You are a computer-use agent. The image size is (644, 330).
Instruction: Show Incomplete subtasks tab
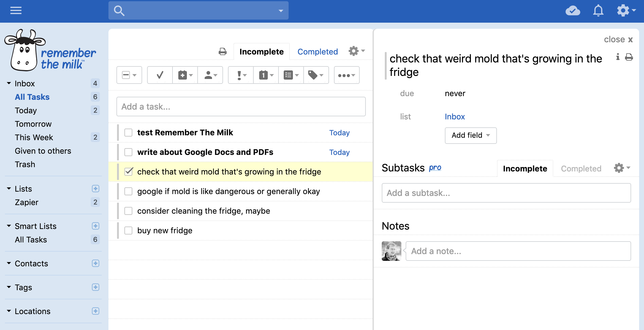click(525, 169)
